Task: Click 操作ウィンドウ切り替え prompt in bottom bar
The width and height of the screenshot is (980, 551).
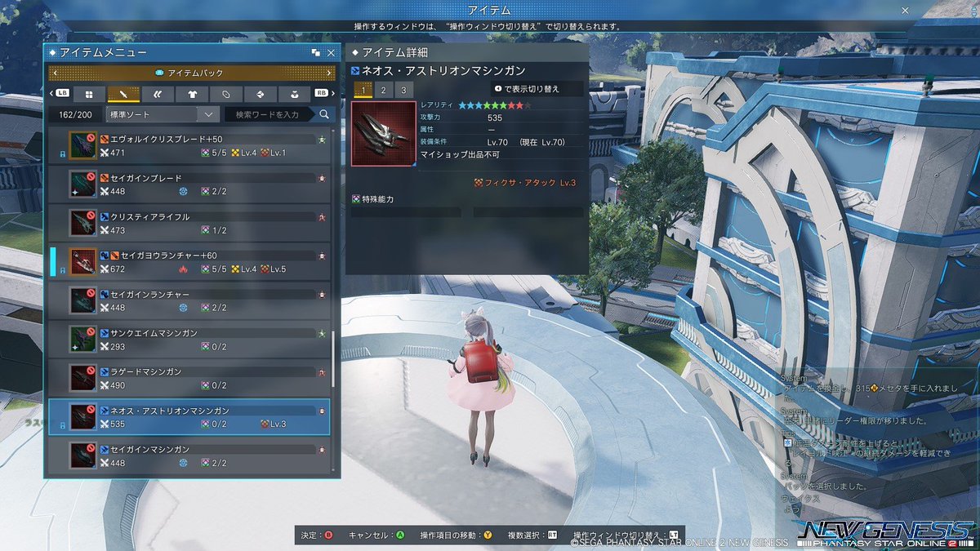Action: pyautogui.click(x=626, y=535)
